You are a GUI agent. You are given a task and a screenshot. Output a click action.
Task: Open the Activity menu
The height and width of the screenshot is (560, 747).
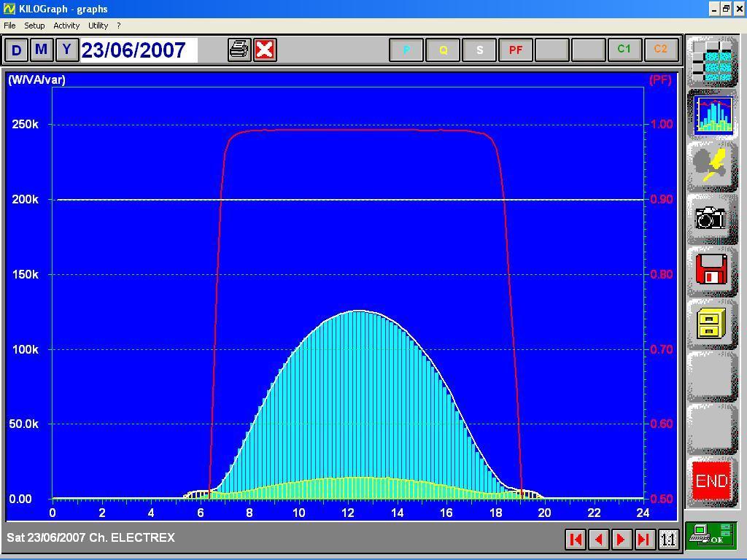click(66, 26)
